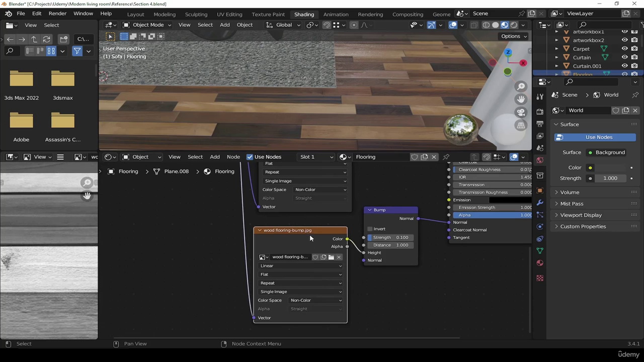Adjust the Bump node Distance value
Viewport: 644px width, 362px height.
[391, 245]
